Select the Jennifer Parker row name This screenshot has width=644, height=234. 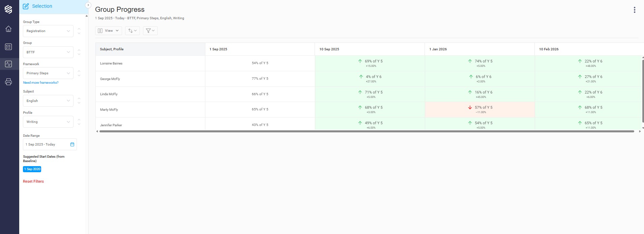(111, 125)
